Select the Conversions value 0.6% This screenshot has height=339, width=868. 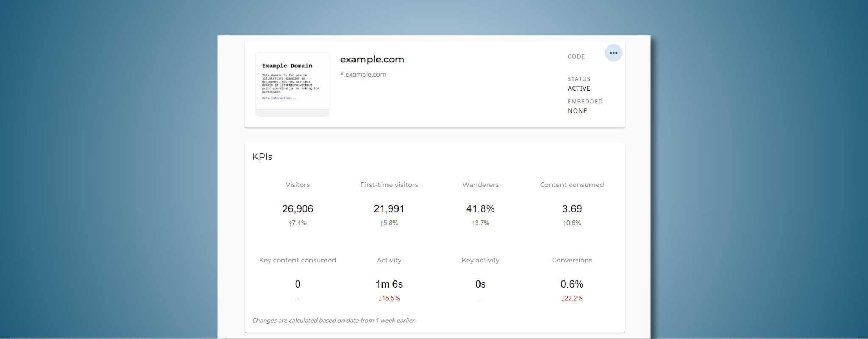pos(572,284)
